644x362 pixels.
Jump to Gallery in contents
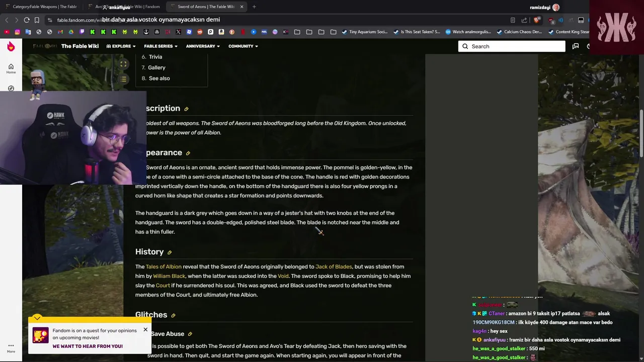pos(156,67)
